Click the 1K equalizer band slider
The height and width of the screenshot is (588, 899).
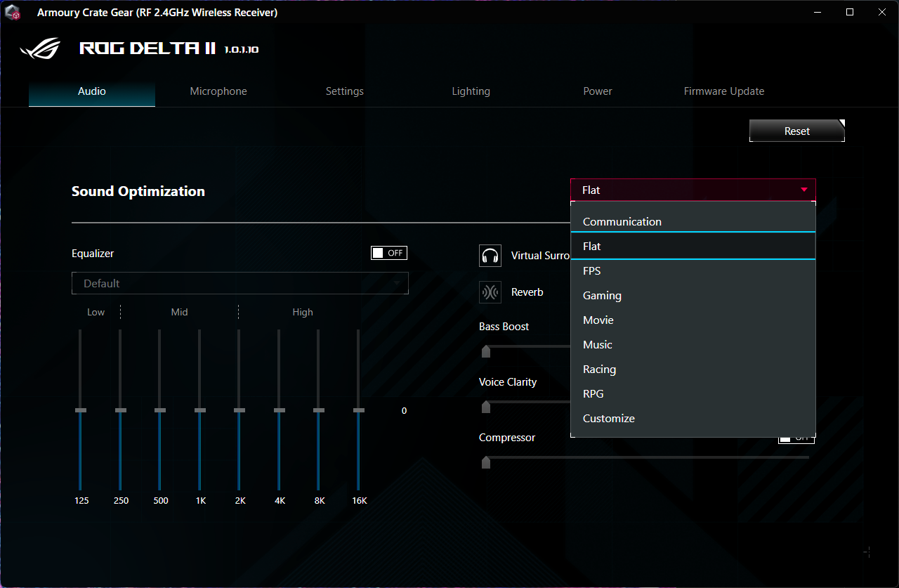(x=200, y=410)
